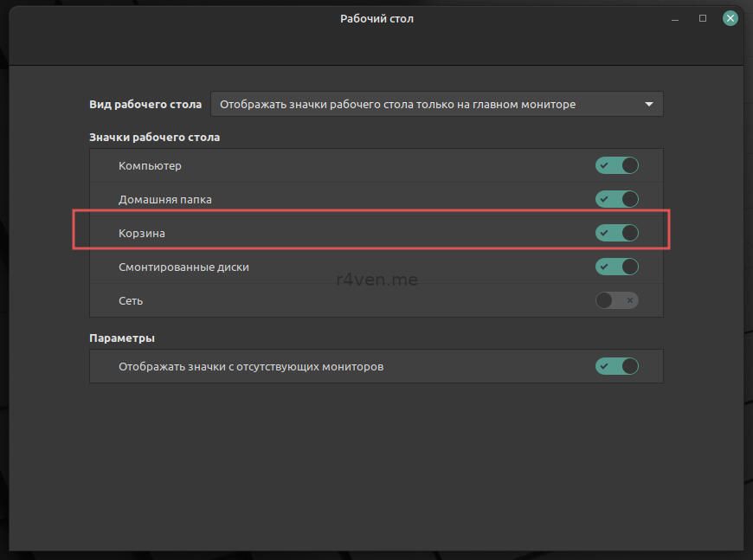Maximize the Рабочий стол window

(x=703, y=18)
